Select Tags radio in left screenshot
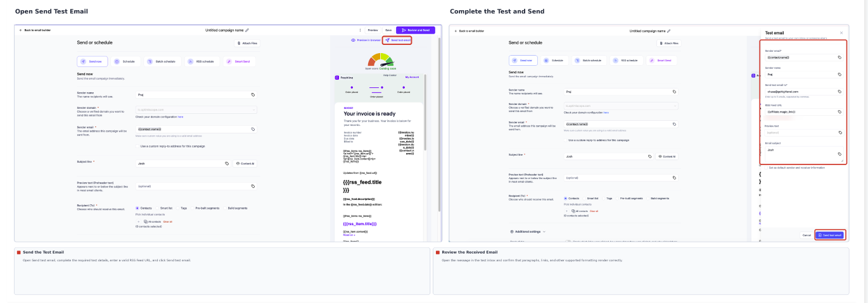The height and width of the screenshot is (303, 868). point(177,208)
